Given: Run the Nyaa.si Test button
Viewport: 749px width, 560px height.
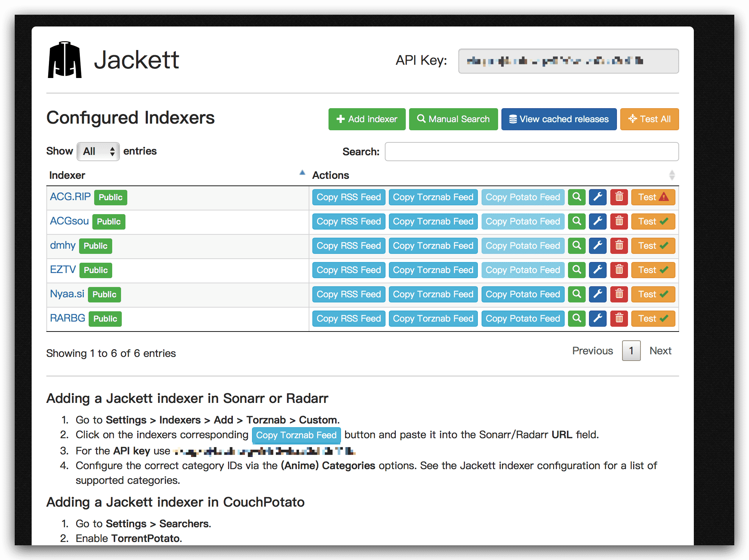Looking at the screenshot, I should coord(653,294).
